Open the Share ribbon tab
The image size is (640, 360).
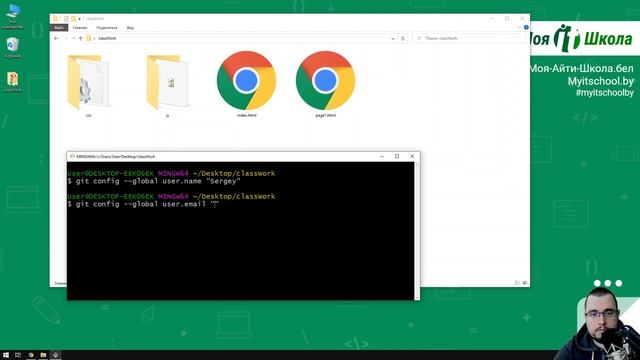tap(107, 28)
